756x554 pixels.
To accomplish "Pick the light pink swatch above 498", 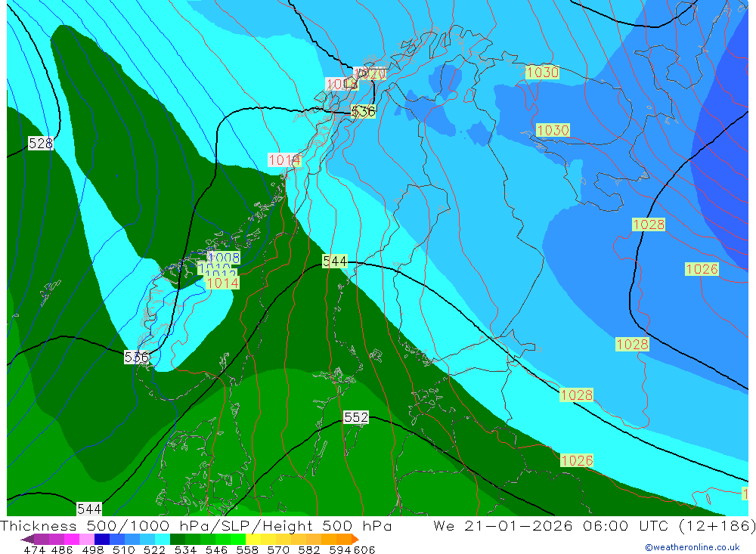I will (x=87, y=539).
